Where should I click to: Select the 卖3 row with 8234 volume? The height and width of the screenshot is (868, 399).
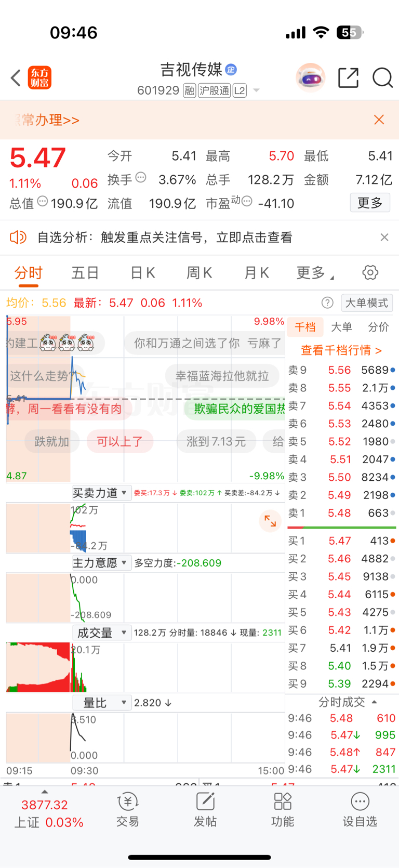342,477
